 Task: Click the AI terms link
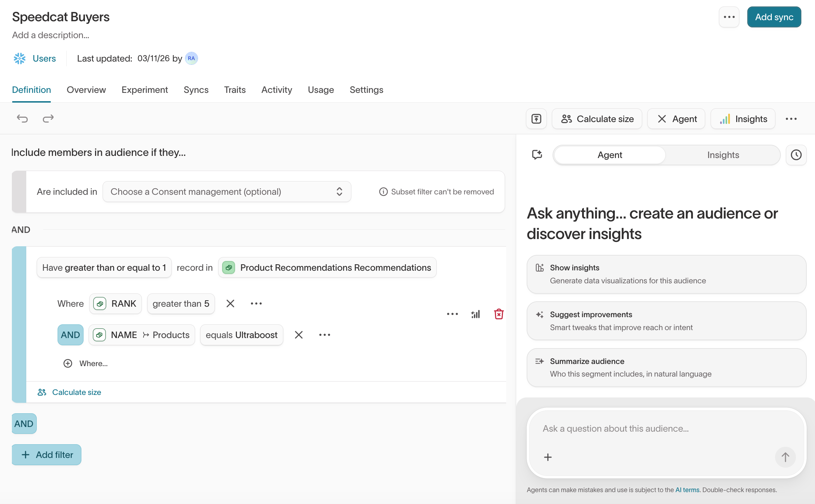point(687,490)
